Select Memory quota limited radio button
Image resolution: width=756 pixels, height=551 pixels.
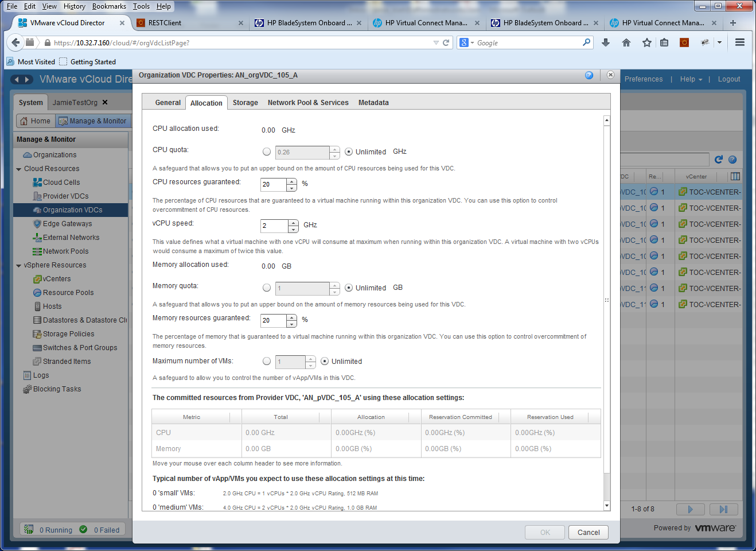[x=267, y=288]
